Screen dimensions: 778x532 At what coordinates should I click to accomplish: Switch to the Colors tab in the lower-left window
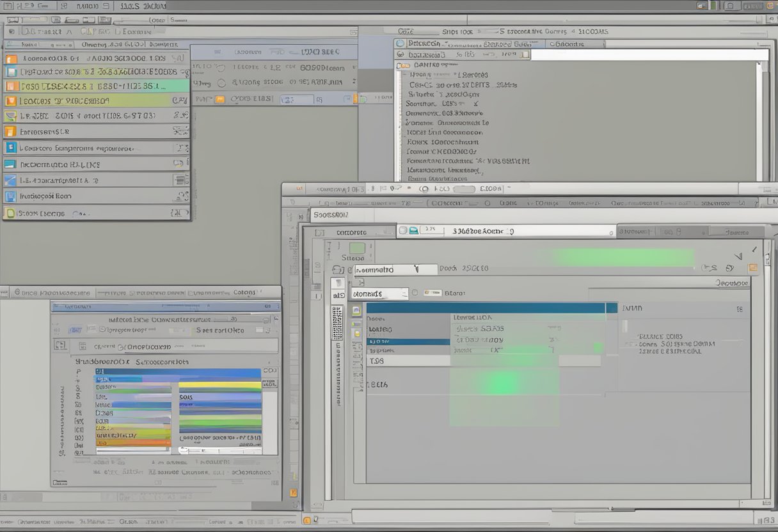244,293
